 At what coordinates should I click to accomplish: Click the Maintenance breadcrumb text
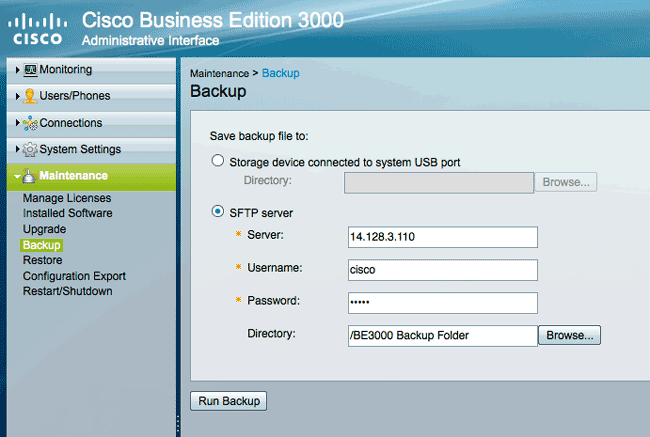(x=219, y=73)
